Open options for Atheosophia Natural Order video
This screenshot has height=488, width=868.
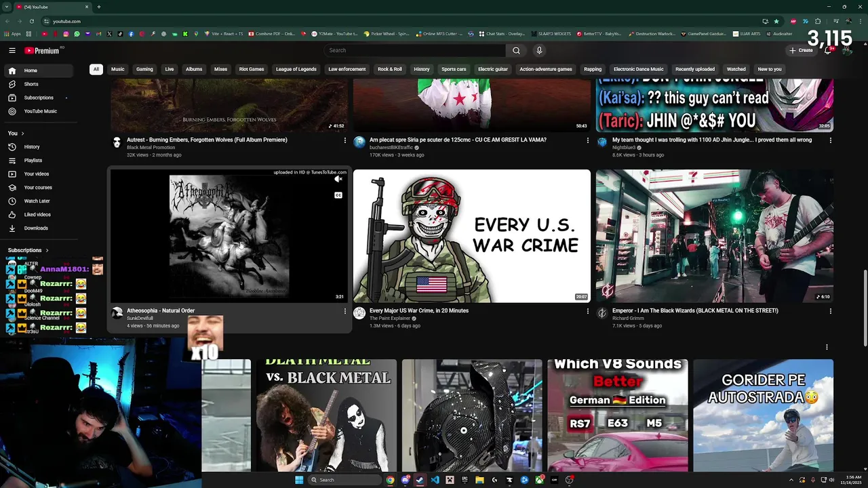pos(344,311)
